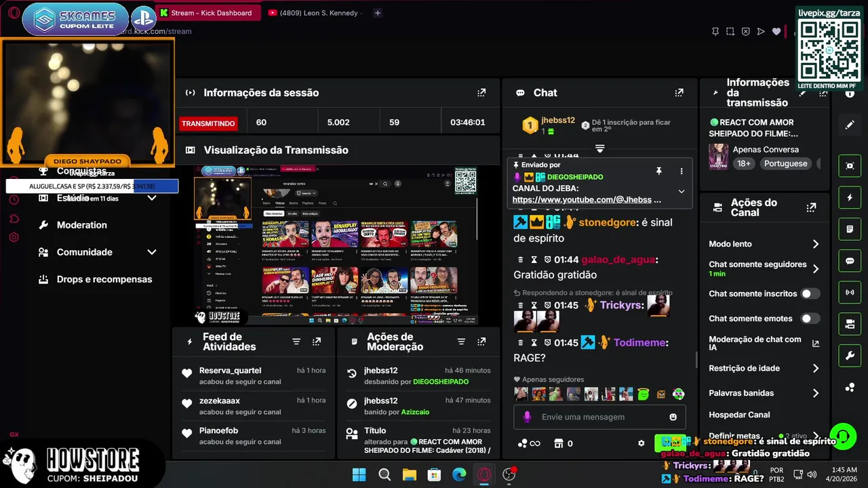Click the edit pencil in right sidebar

pyautogui.click(x=850, y=125)
